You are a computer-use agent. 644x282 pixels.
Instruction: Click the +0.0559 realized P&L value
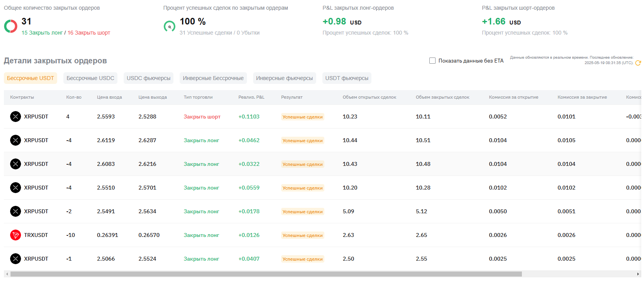pos(249,188)
